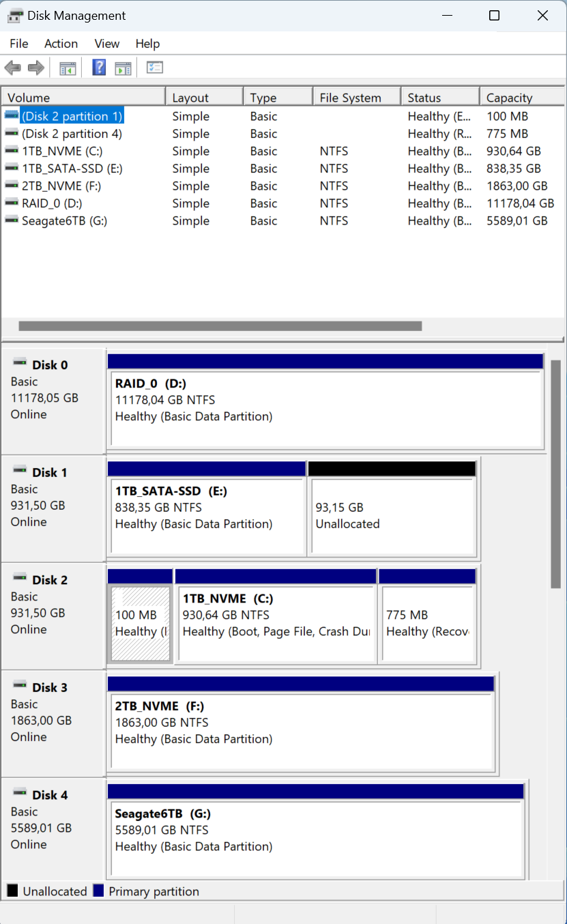
Task: Sort by the Status column header
Action: click(440, 98)
